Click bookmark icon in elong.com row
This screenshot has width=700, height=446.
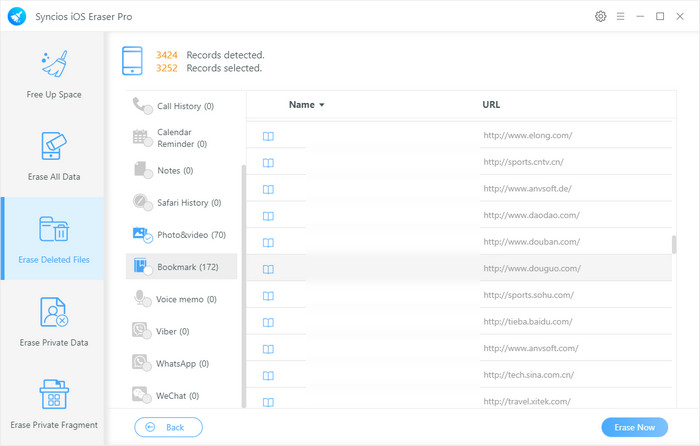268,136
